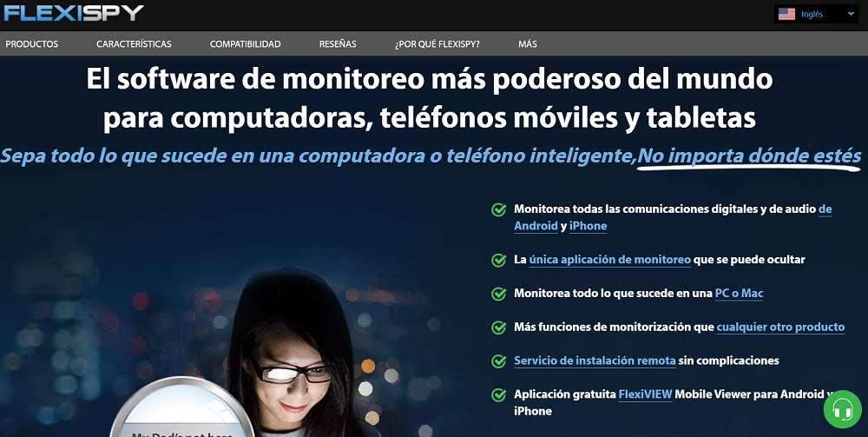
Task: Click the FlexiVIEW link
Action: [x=645, y=394]
